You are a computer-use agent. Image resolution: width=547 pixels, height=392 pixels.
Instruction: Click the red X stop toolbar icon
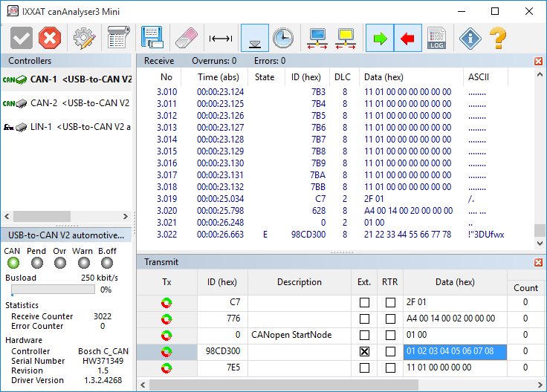(50, 38)
